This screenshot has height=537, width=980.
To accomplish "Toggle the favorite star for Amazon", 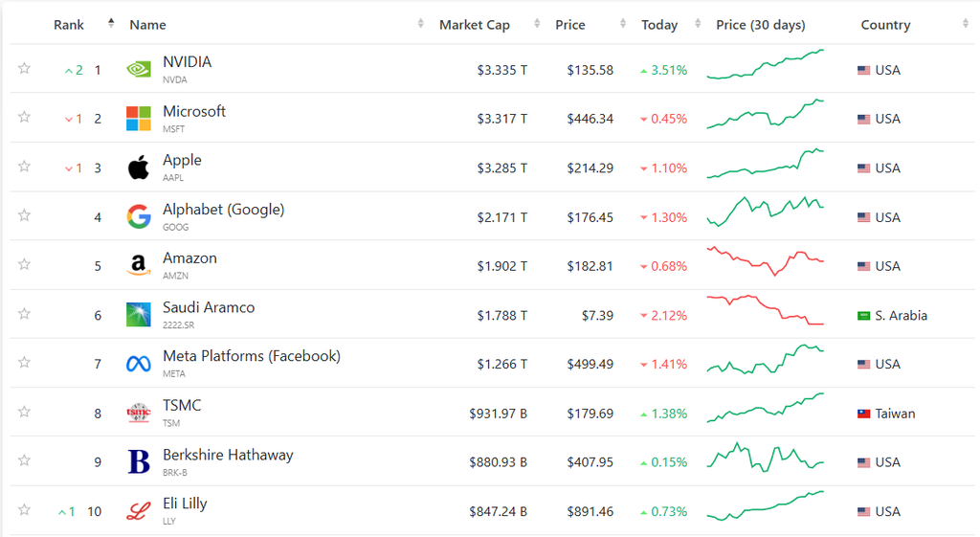I will pyautogui.click(x=24, y=264).
